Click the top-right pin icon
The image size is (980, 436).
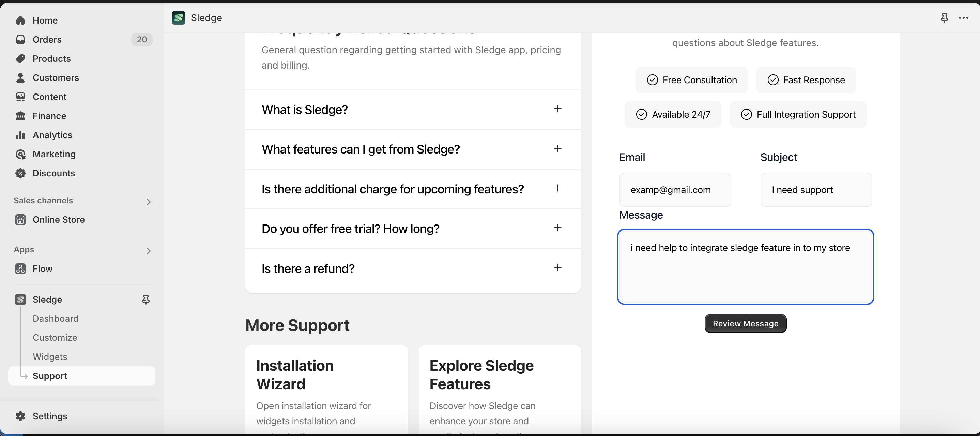(x=944, y=18)
